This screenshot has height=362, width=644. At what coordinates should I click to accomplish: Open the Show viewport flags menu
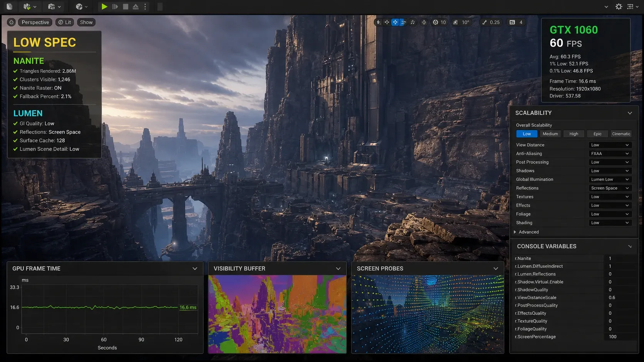pyautogui.click(x=86, y=22)
